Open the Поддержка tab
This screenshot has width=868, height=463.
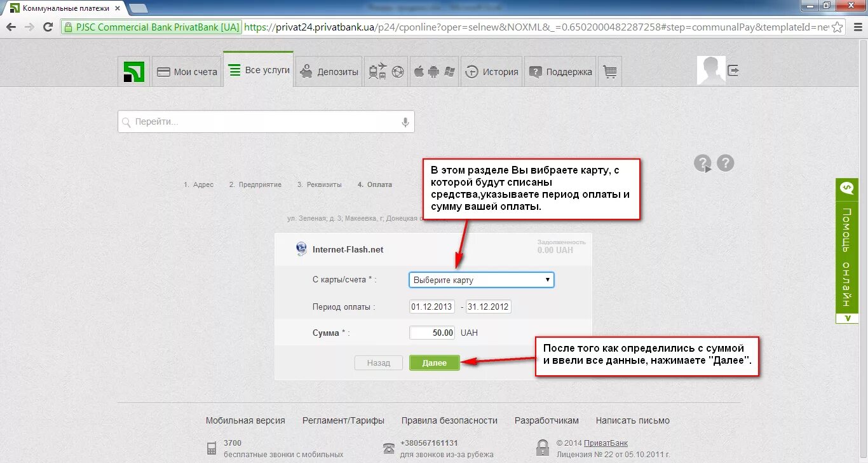(560, 71)
